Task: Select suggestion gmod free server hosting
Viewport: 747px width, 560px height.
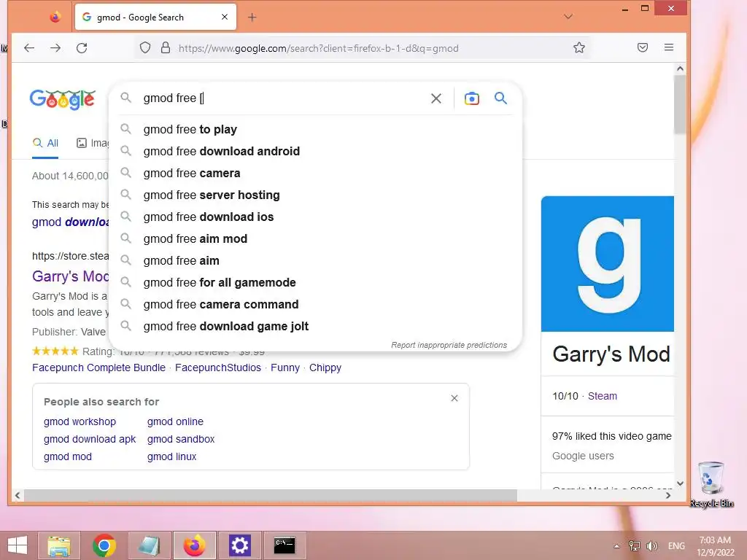Action: coord(315,195)
